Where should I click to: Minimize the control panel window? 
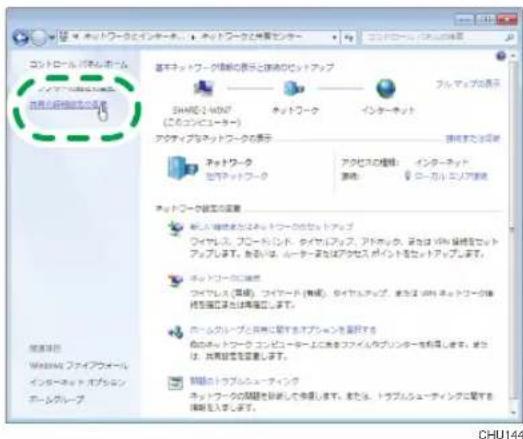[x=463, y=20]
